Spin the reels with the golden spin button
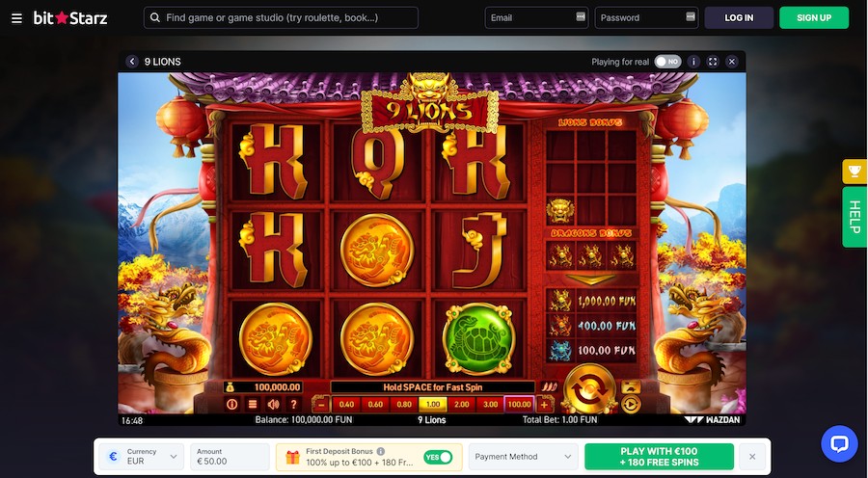The image size is (868, 478). point(589,389)
